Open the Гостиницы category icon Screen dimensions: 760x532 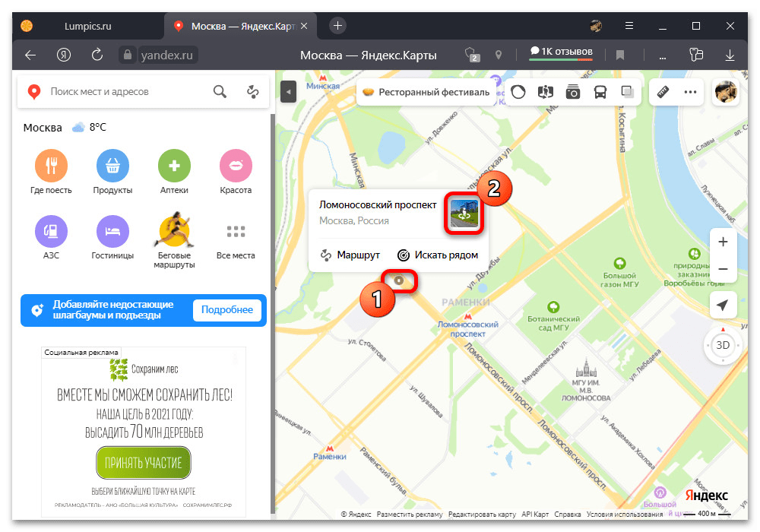pyautogui.click(x=112, y=231)
